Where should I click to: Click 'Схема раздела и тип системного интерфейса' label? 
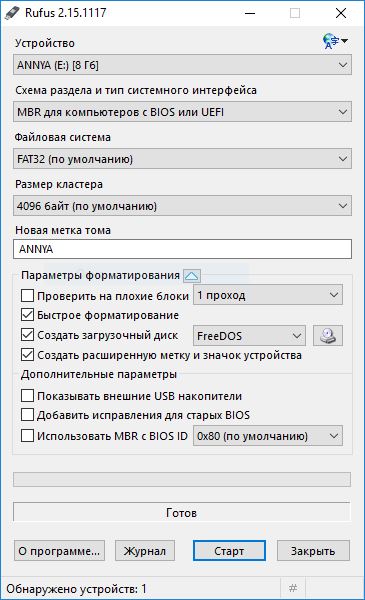tap(136, 90)
